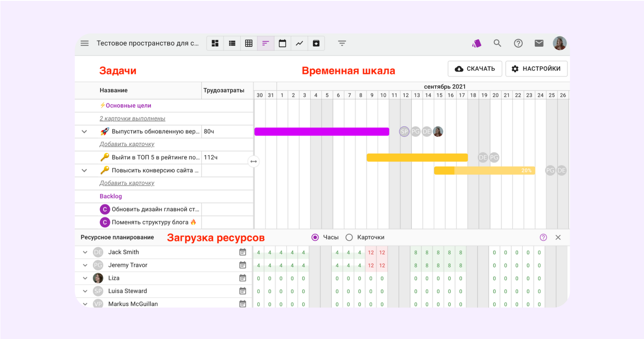Expand the Jack Smith resource row

pyautogui.click(x=85, y=252)
